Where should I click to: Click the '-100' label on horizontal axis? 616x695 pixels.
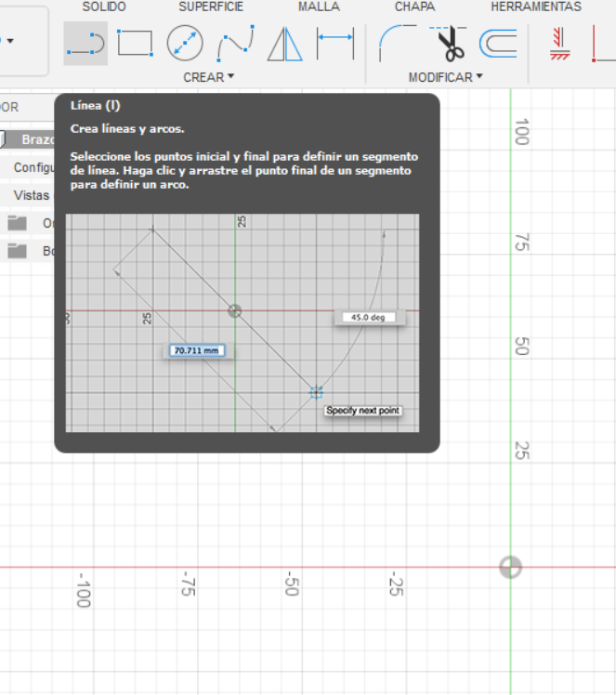point(84,589)
